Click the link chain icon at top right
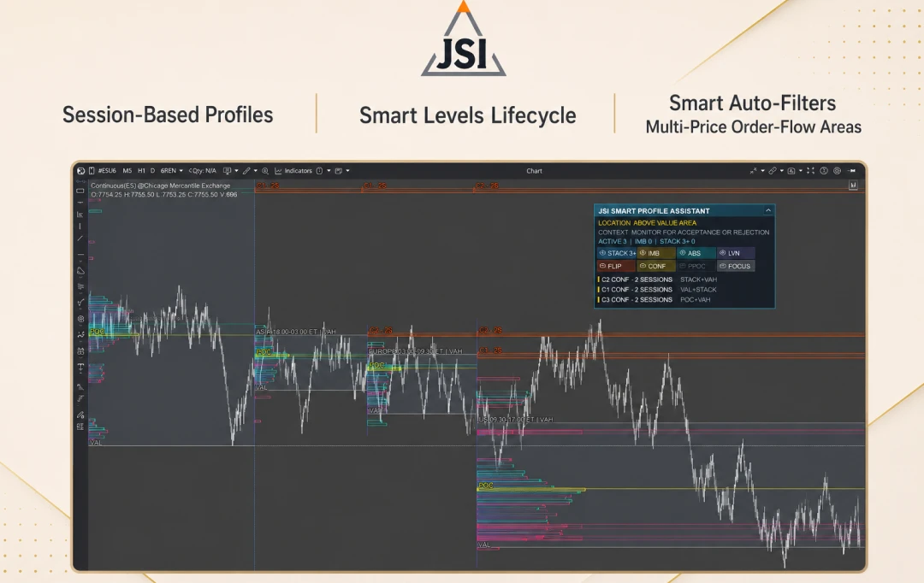 773,171
